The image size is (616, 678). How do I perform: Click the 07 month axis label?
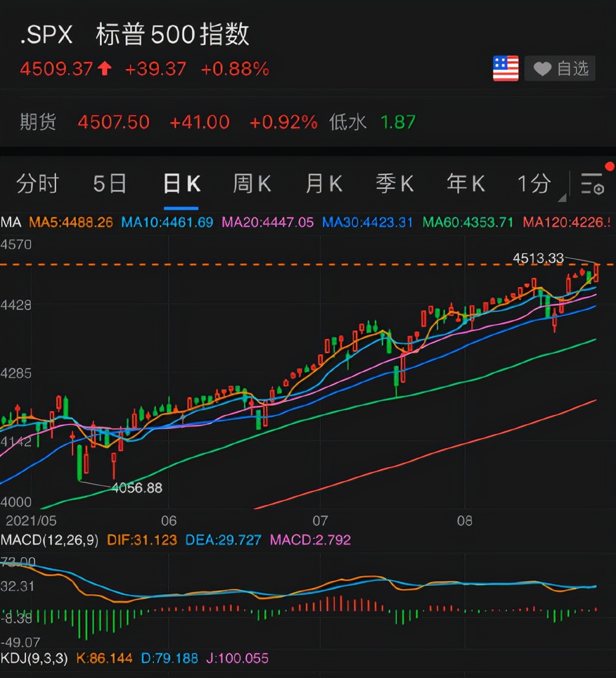pos(320,520)
